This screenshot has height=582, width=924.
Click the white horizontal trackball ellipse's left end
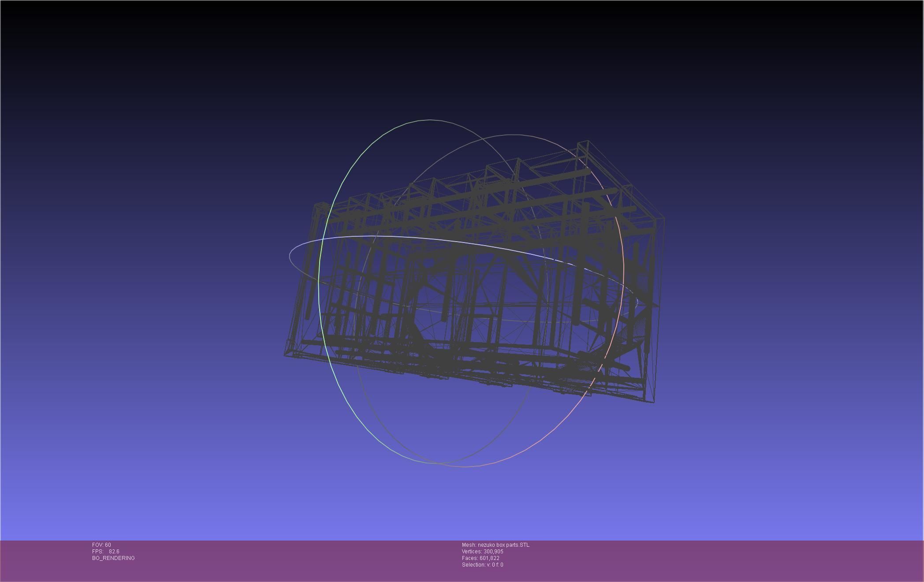click(290, 256)
